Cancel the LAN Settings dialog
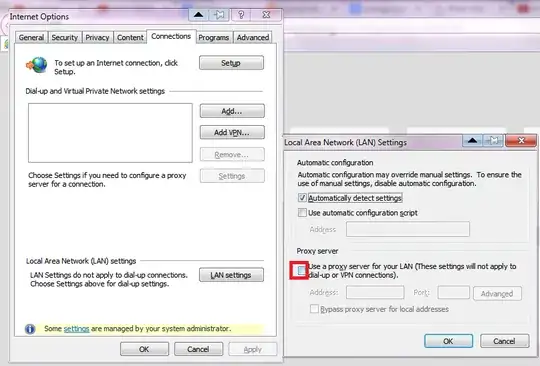Screen dimensions: 540x366 (505, 341)
